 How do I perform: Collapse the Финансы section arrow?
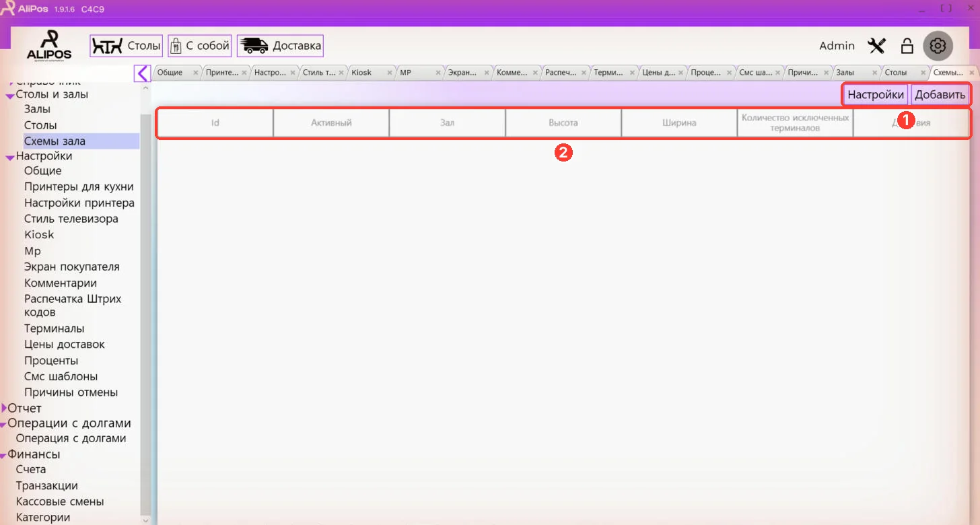point(3,456)
